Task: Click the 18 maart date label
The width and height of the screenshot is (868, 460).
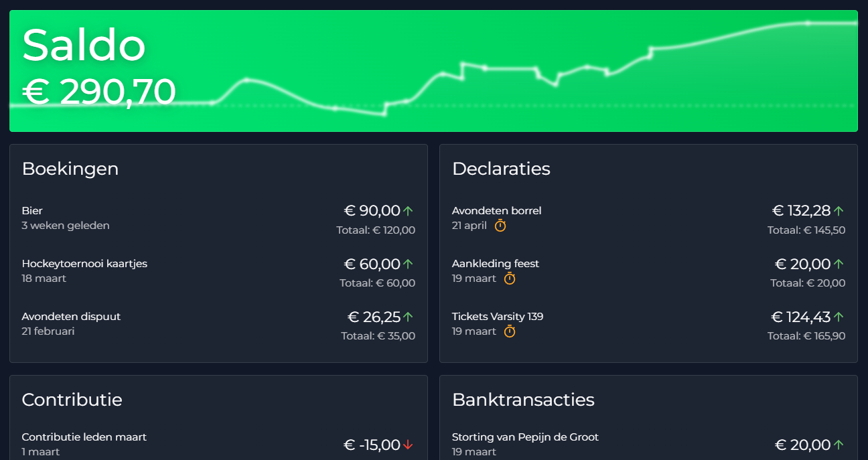Action: click(x=44, y=279)
